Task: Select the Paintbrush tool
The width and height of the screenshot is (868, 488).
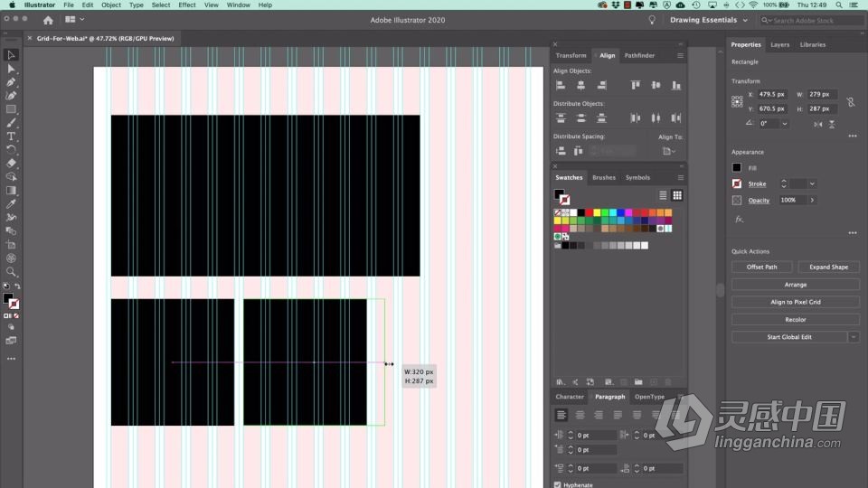Action: point(11,123)
